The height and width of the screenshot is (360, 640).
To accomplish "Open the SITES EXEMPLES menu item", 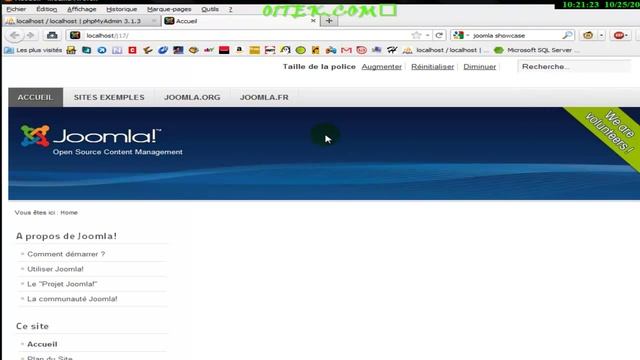I will [x=109, y=97].
